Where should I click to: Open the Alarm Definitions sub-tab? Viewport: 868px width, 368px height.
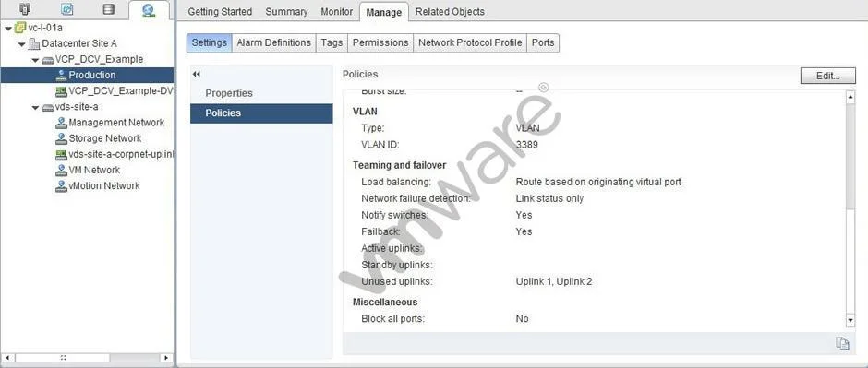274,42
